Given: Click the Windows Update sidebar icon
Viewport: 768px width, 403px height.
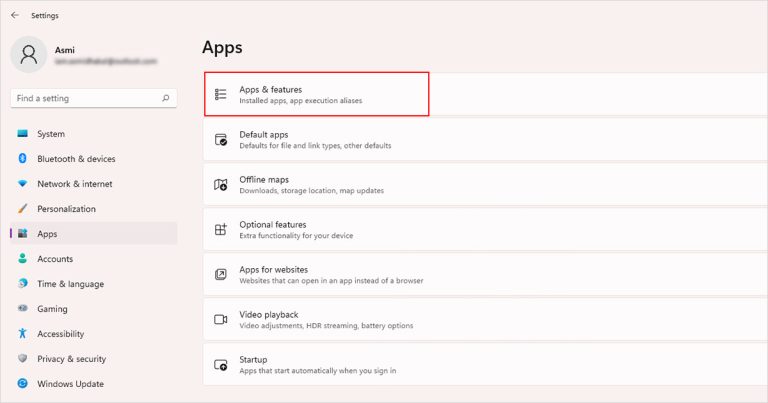Looking at the screenshot, I should (22, 384).
